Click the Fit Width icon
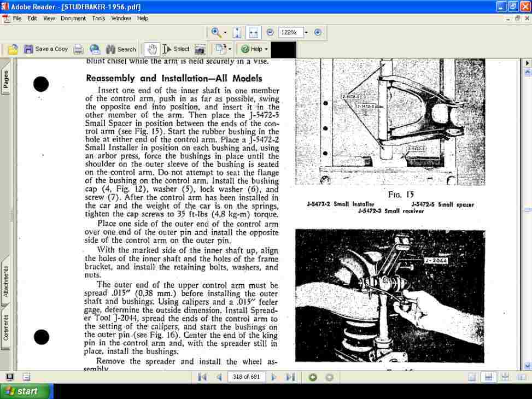The height and width of the screenshot is (399, 532). coord(253,33)
